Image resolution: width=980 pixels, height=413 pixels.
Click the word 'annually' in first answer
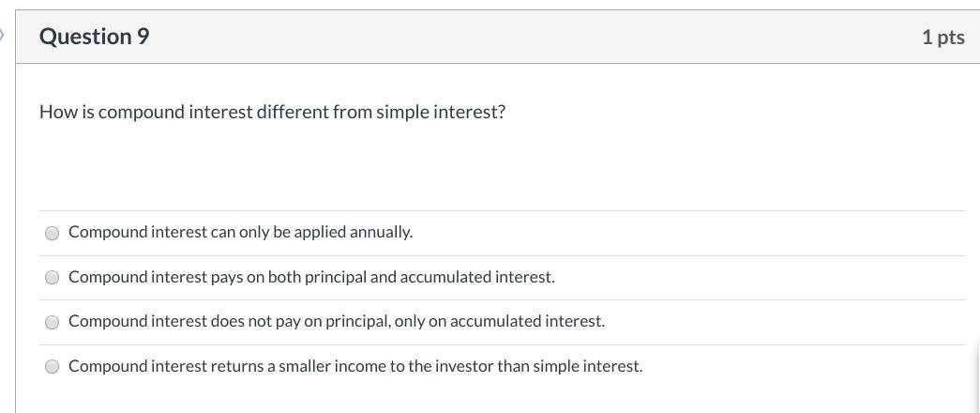click(381, 232)
